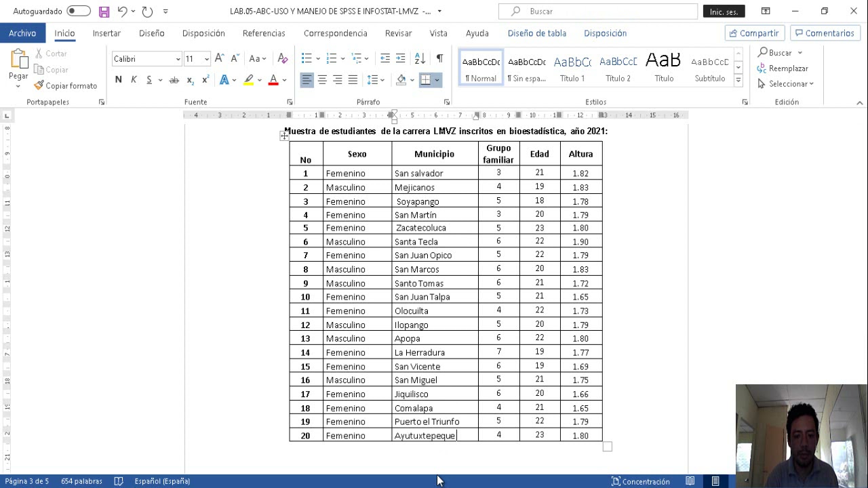The image size is (868, 488).
Task: Increase paragraph indent
Action: point(401,59)
